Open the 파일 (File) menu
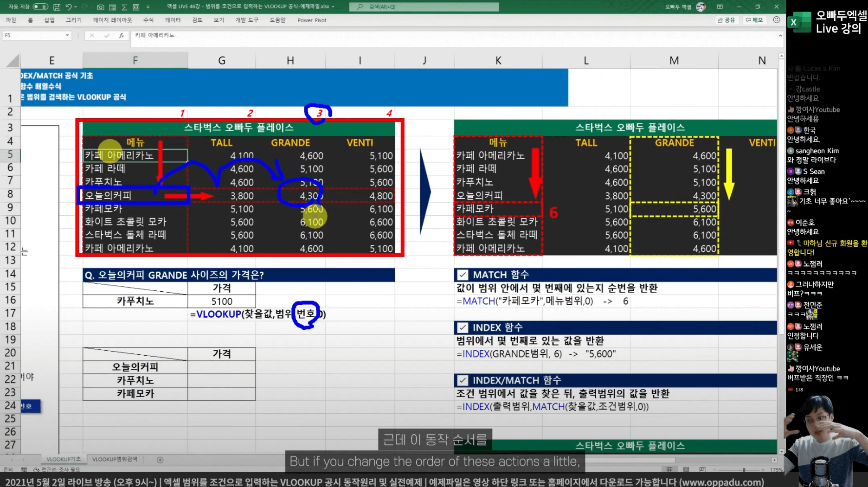This screenshot has height=487, width=868. click(x=11, y=20)
